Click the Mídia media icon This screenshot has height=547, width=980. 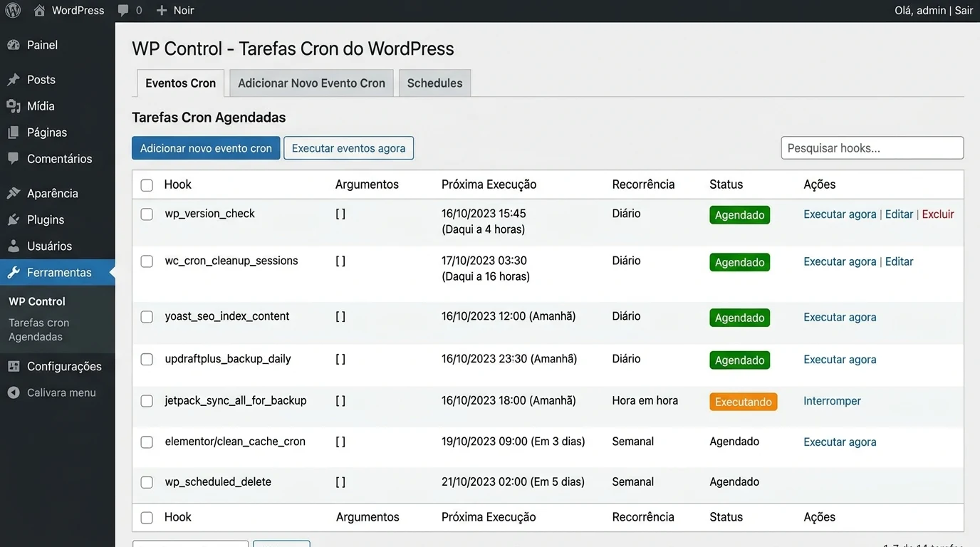click(14, 106)
